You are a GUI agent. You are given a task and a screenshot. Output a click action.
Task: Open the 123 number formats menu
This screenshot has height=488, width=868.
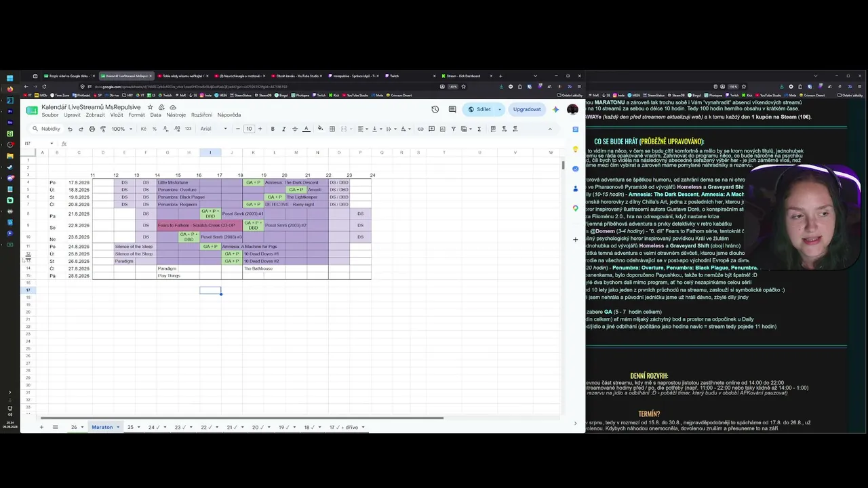tap(188, 129)
